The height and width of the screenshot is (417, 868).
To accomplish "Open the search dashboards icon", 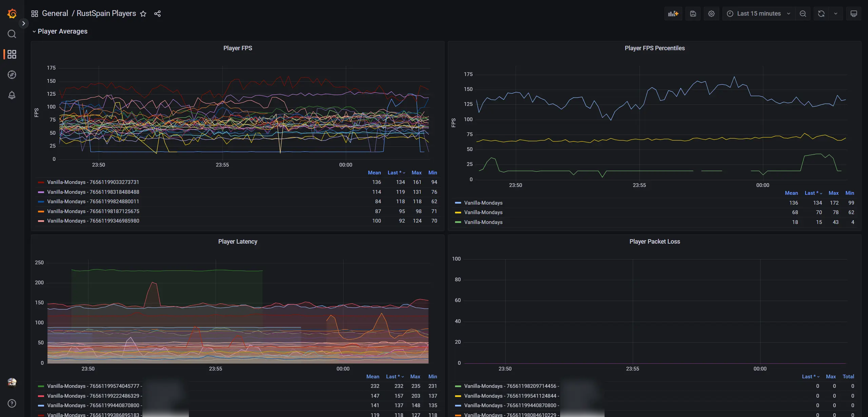I will pos(12,34).
